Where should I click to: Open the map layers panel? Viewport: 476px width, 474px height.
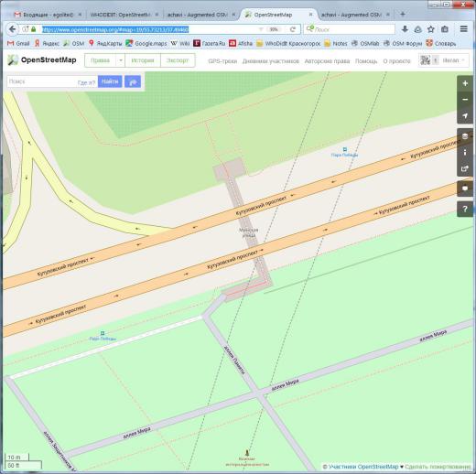click(x=465, y=136)
